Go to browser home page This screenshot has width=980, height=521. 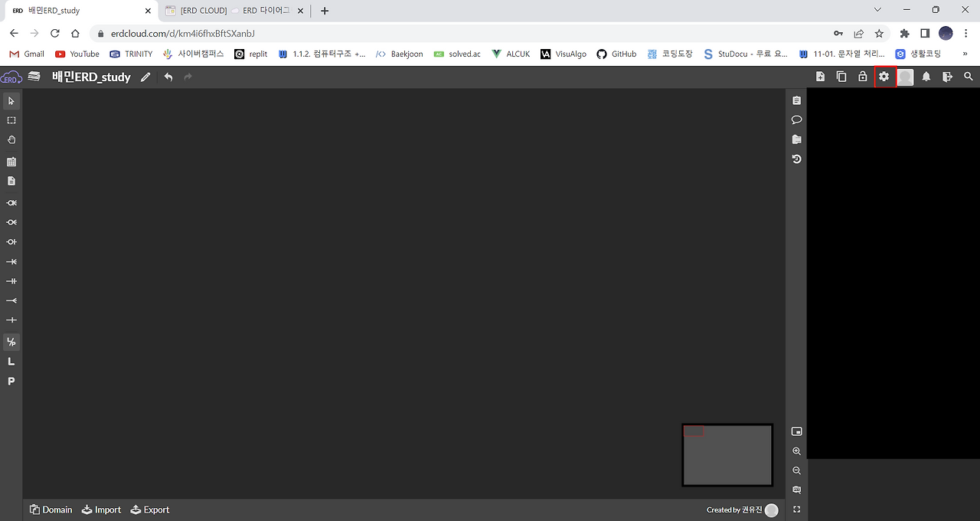click(75, 34)
